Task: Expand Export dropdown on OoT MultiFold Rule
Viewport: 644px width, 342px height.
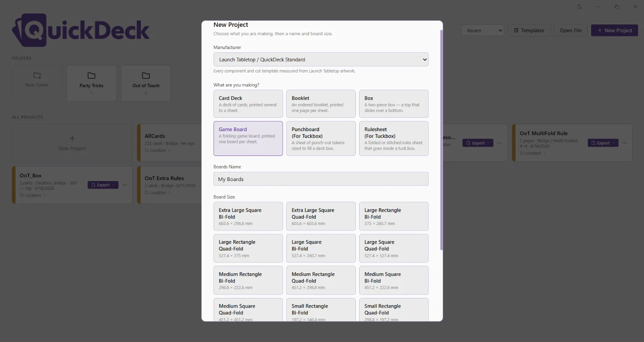Action: (614, 143)
